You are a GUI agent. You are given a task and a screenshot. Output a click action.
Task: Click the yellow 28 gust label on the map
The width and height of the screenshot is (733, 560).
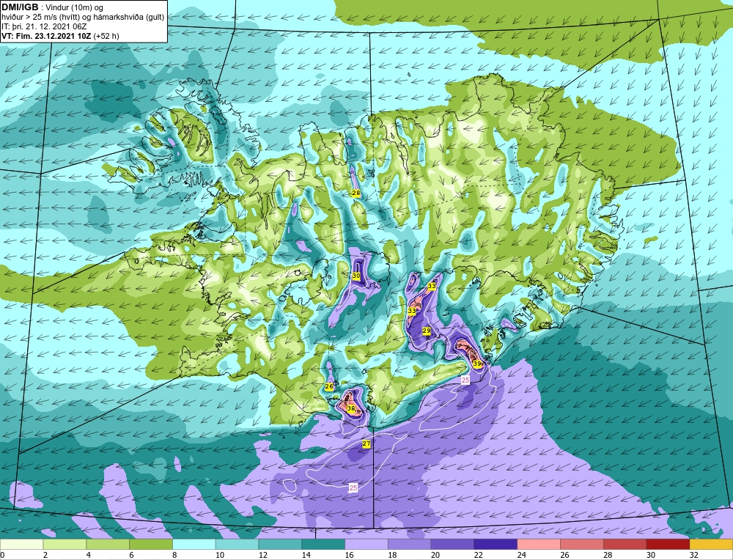click(x=356, y=193)
